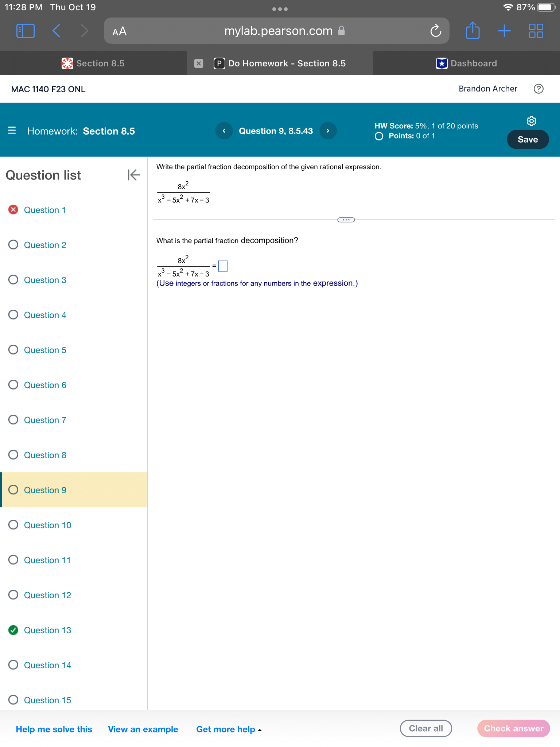The image size is (560, 747).
Task: Open Question 12 link
Action: click(47, 595)
